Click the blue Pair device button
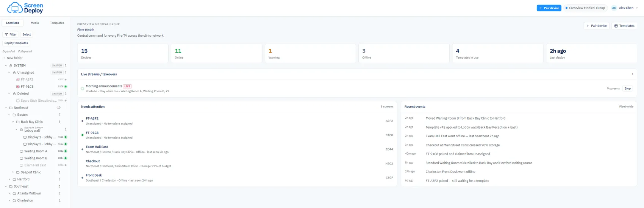Viewport: 644px width, 208px height. [x=549, y=8]
